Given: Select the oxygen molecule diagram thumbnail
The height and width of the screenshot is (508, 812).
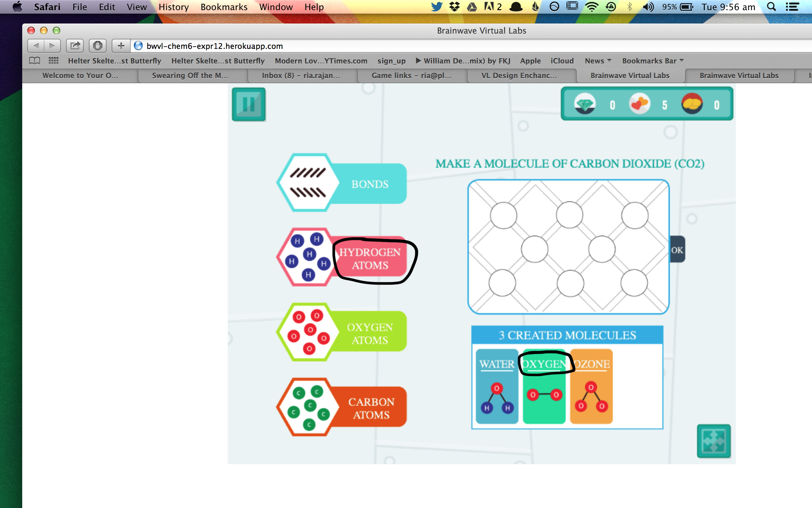Looking at the screenshot, I should 544,394.
